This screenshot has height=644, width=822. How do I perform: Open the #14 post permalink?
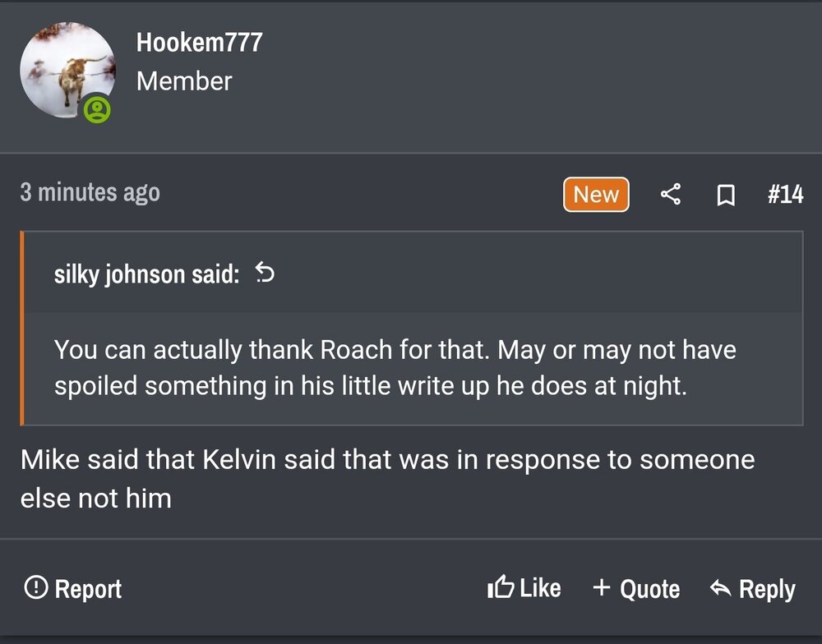[785, 195]
